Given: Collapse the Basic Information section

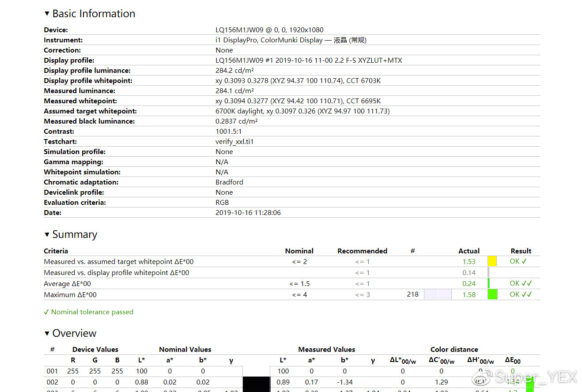Looking at the screenshot, I should [47, 14].
